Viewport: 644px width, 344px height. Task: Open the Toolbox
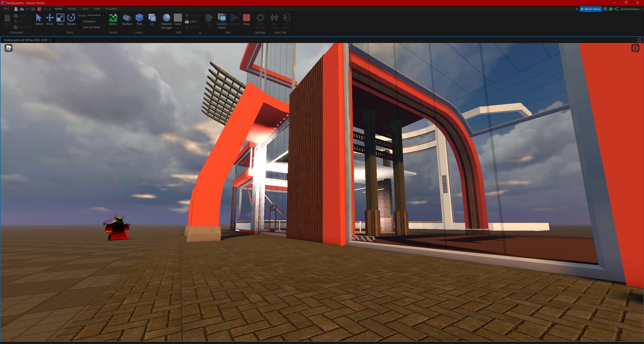coord(127,20)
